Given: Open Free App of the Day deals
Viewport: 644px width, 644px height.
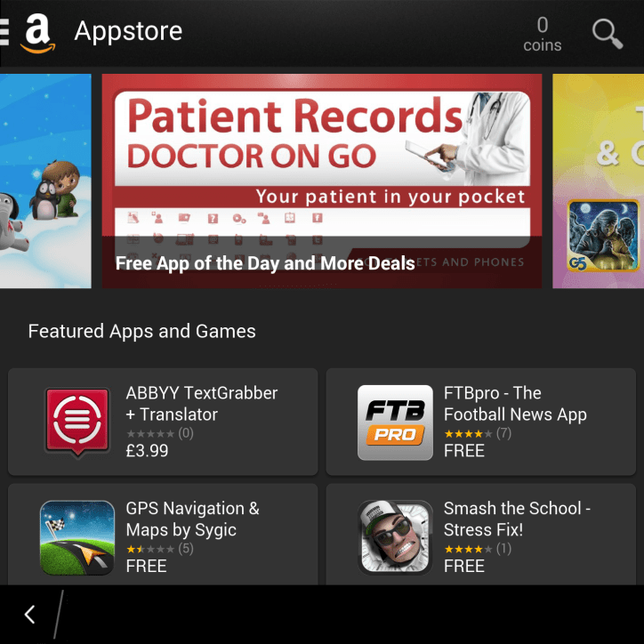Looking at the screenshot, I should pos(265,263).
